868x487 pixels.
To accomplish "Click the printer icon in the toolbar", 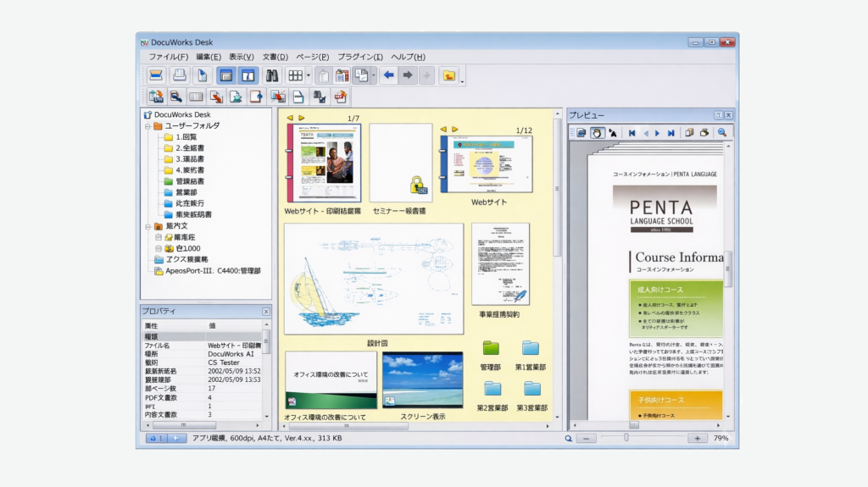I will 180,75.
